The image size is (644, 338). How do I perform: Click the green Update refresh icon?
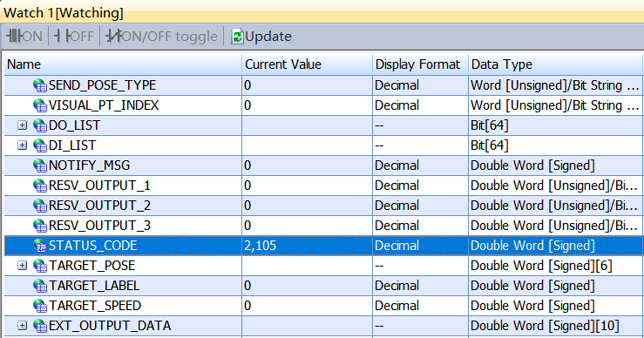click(237, 36)
